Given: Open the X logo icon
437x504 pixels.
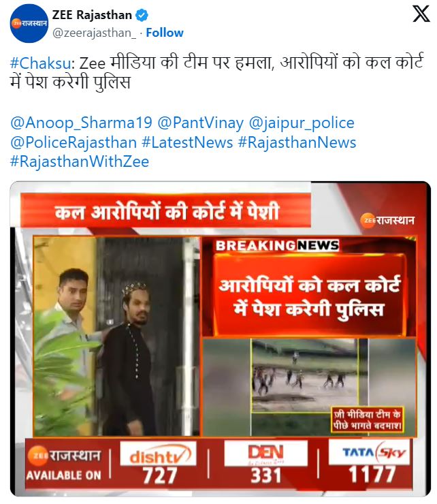Looking at the screenshot, I should point(421,14).
